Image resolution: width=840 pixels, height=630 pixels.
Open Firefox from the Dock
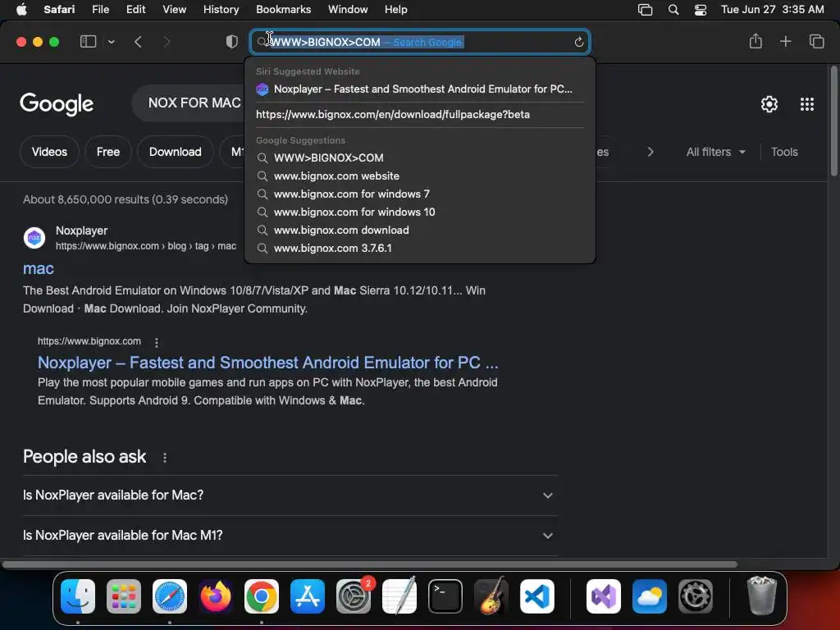coord(216,596)
